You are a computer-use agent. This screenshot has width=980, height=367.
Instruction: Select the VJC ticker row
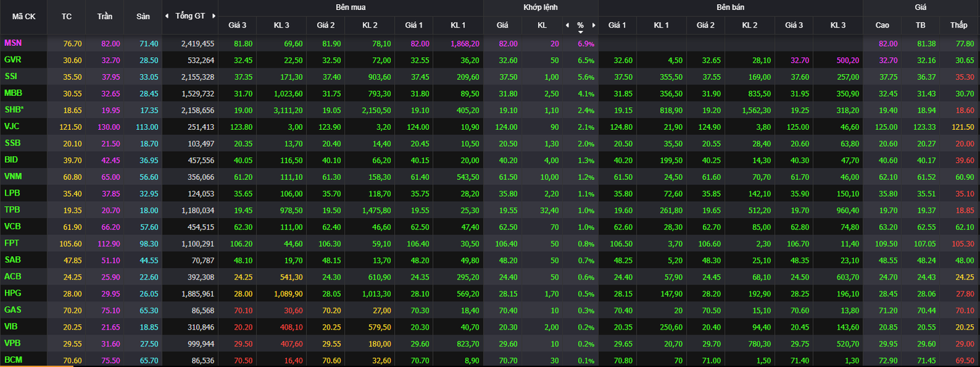point(12,126)
